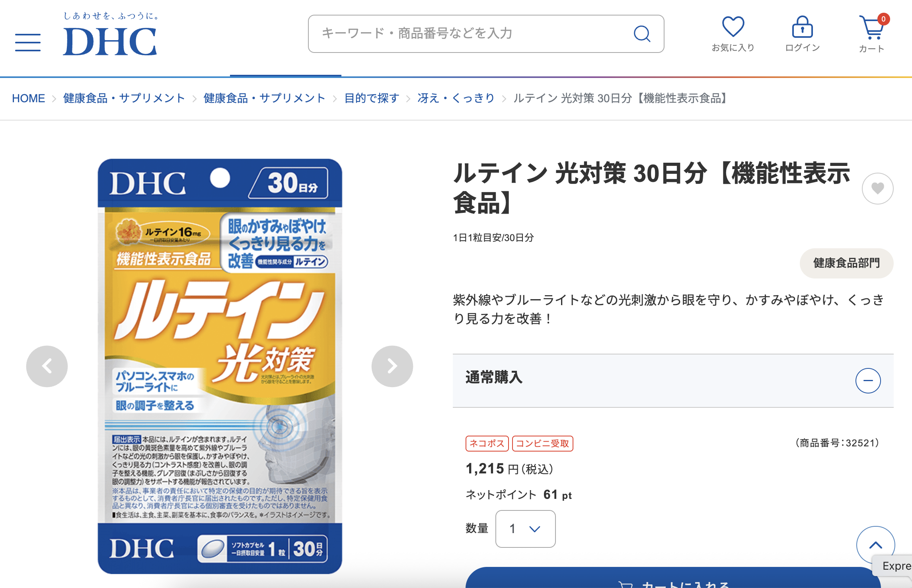Open the 数量 quantity dropdown
This screenshot has height=588, width=912.
click(525, 529)
